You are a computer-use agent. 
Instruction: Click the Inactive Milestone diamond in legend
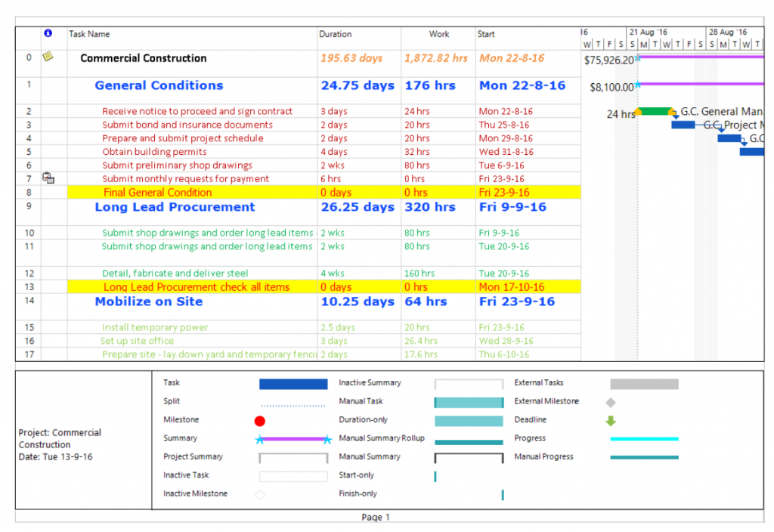point(260,495)
